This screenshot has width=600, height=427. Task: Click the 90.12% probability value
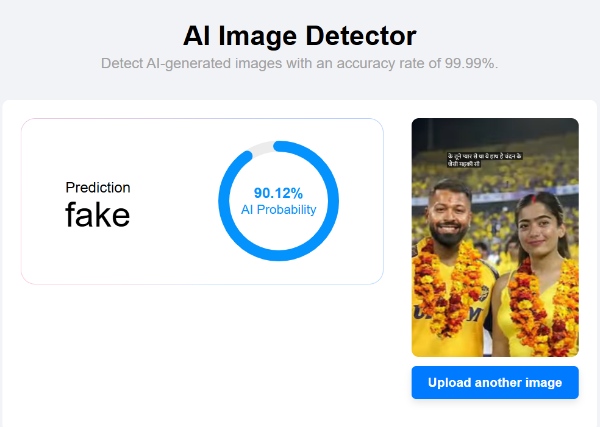click(278, 192)
